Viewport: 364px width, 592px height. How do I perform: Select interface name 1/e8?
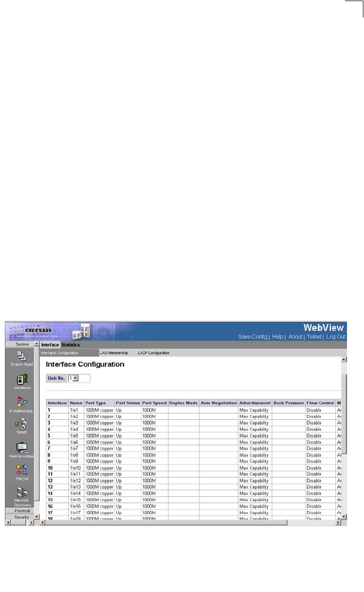tap(74, 455)
